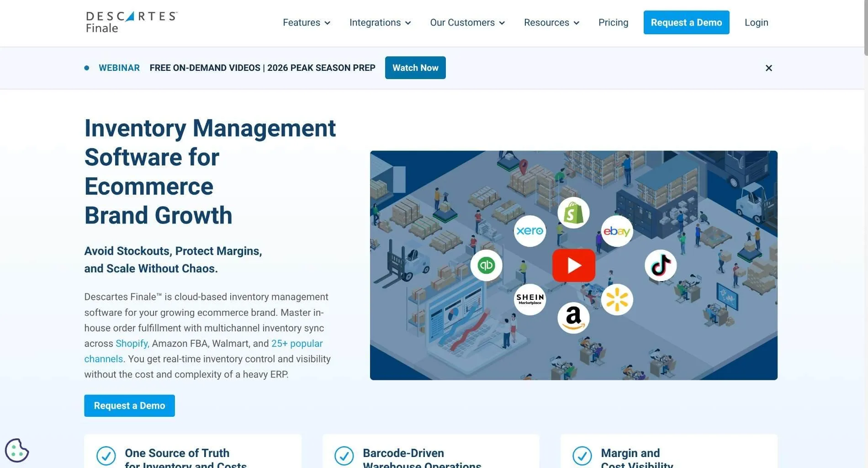
Task: Click the SHEIN Marketplace logo circle
Action: coord(530,299)
